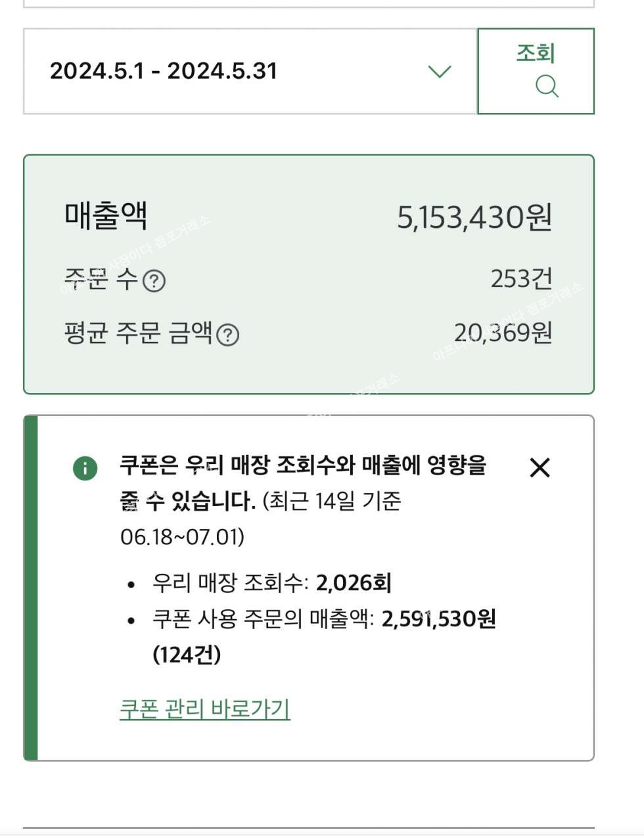Click the 주문 수 label text
The height and width of the screenshot is (838, 644).
tap(101, 279)
